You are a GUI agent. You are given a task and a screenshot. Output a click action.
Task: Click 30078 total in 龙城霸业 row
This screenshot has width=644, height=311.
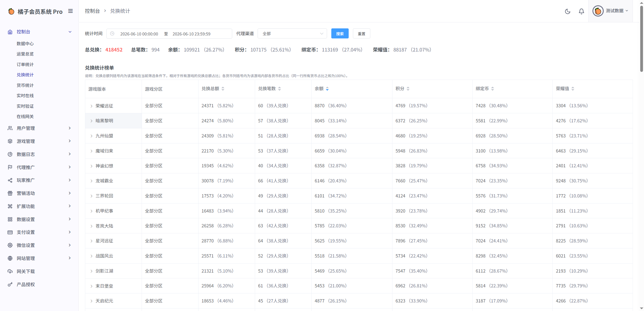pos(208,181)
